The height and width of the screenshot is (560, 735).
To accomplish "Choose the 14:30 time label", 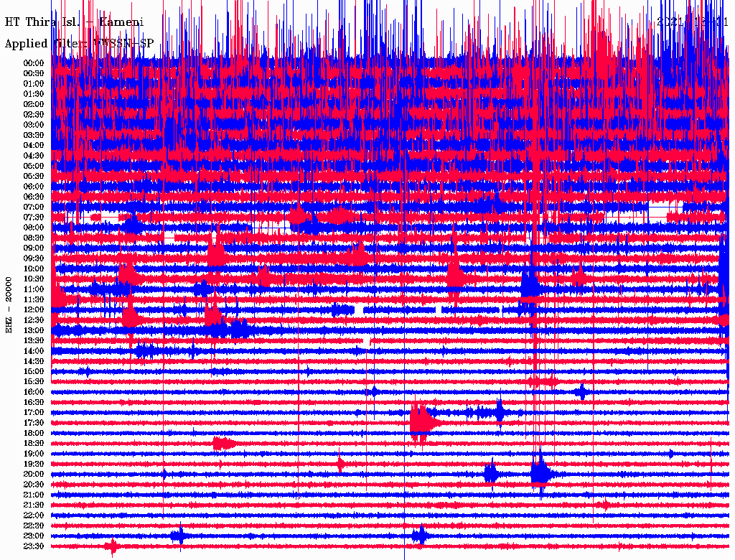I will coord(34,362).
